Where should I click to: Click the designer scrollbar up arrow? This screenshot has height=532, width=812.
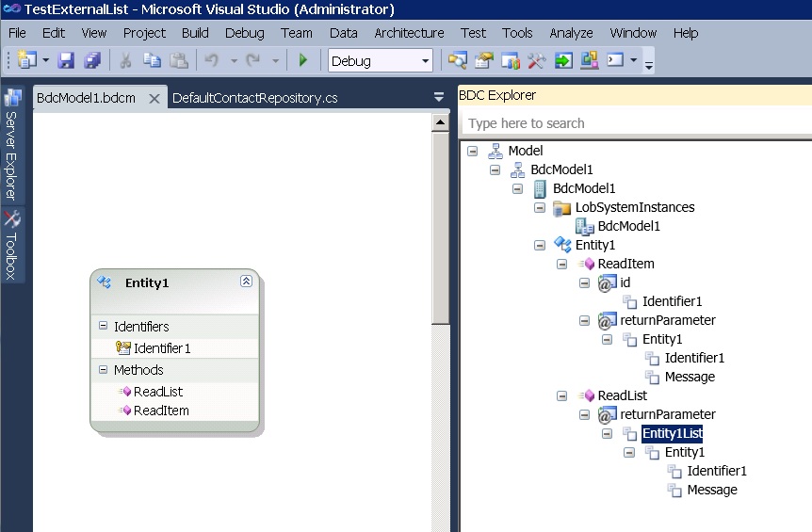click(440, 122)
